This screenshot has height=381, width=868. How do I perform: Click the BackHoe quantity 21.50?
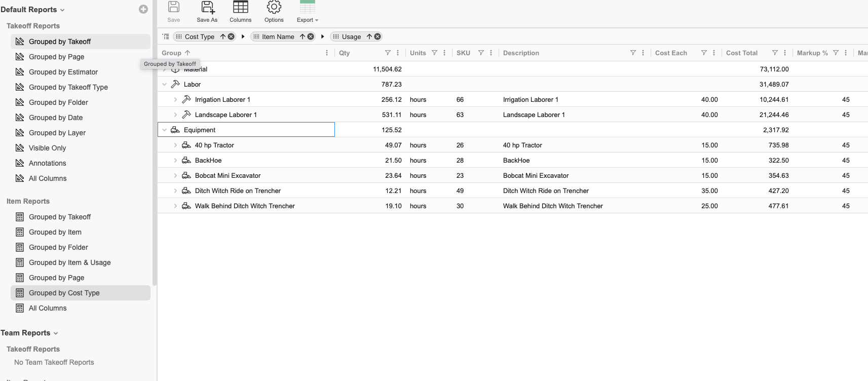coord(393,160)
